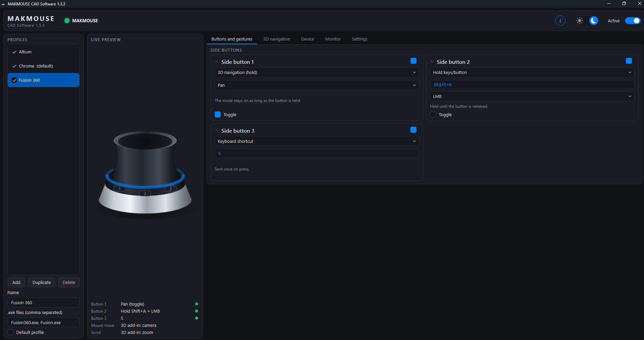Click the Button 1 green status dot
Viewport: 644px width, 340px height.
pyautogui.click(x=196, y=304)
